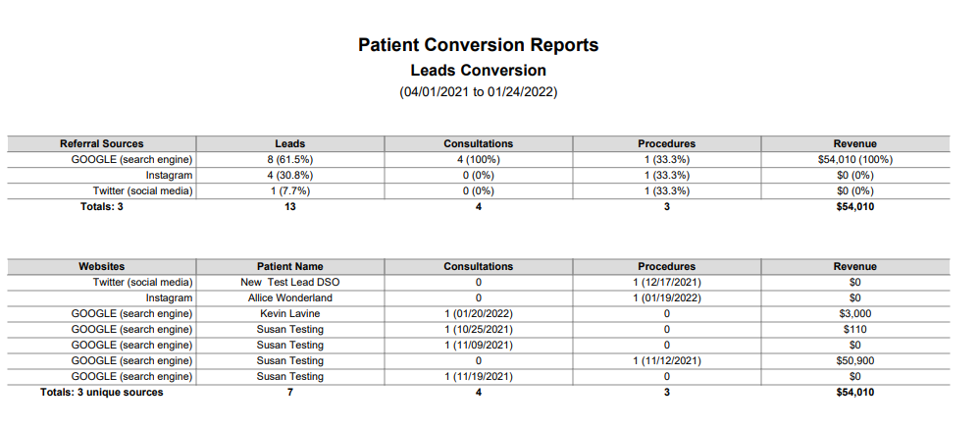
Task: Select the $50,900 revenue cell
Action: [855, 361]
